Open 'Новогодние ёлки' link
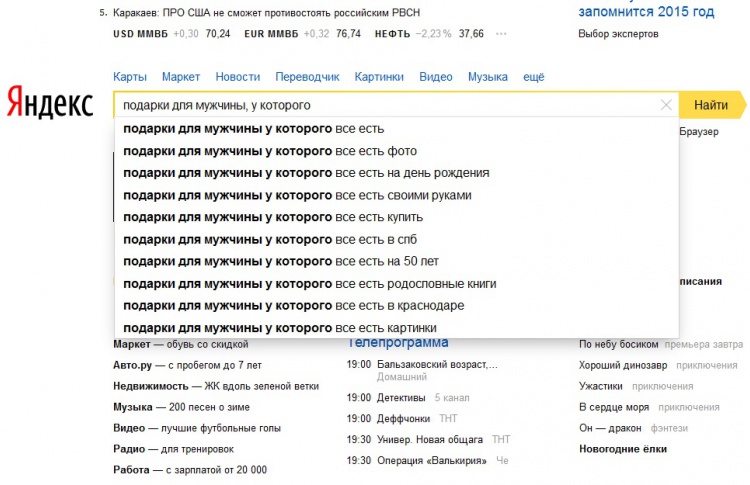The height and width of the screenshot is (485, 750). pos(623,449)
